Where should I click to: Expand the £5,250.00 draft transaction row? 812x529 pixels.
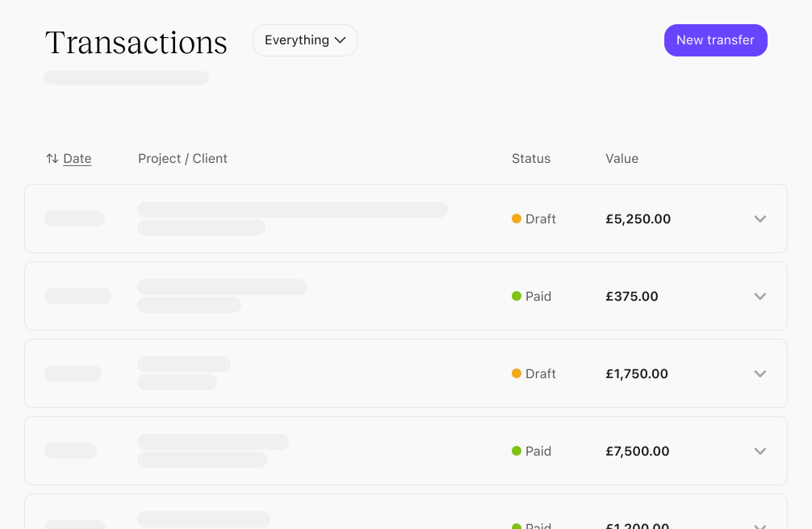(760, 219)
